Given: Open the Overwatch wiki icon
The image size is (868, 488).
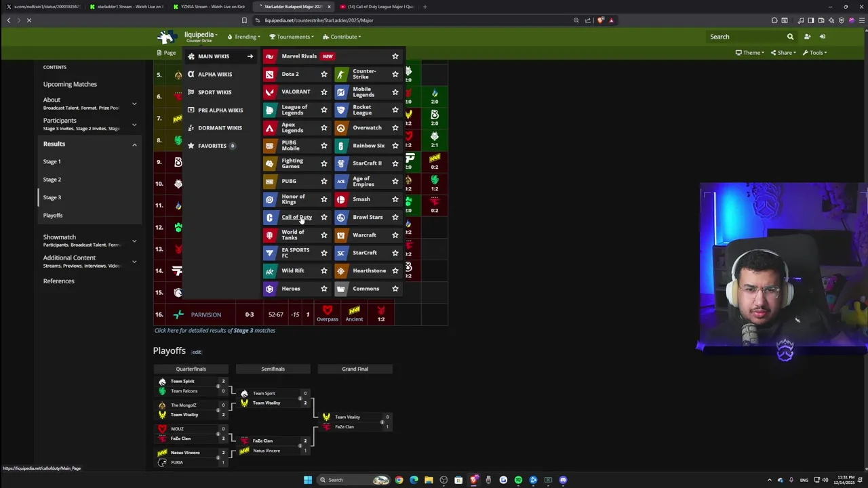Looking at the screenshot, I should pyautogui.click(x=341, y=127).
